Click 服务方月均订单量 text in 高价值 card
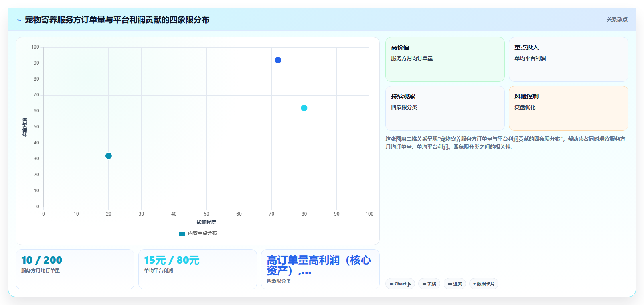Image resolution: width=644 pixels, height=305 pixels. point(412,58)
